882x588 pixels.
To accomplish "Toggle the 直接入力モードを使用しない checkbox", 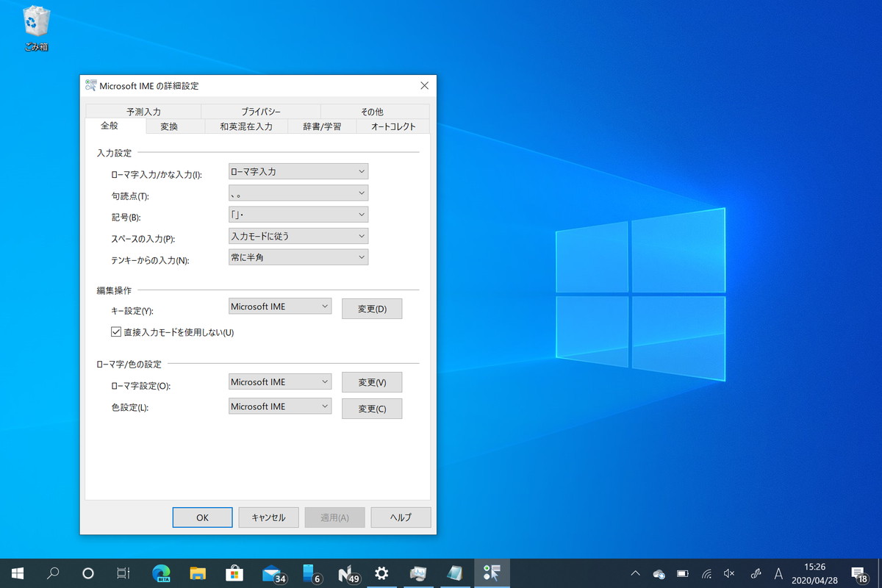I will click(116, 332).
